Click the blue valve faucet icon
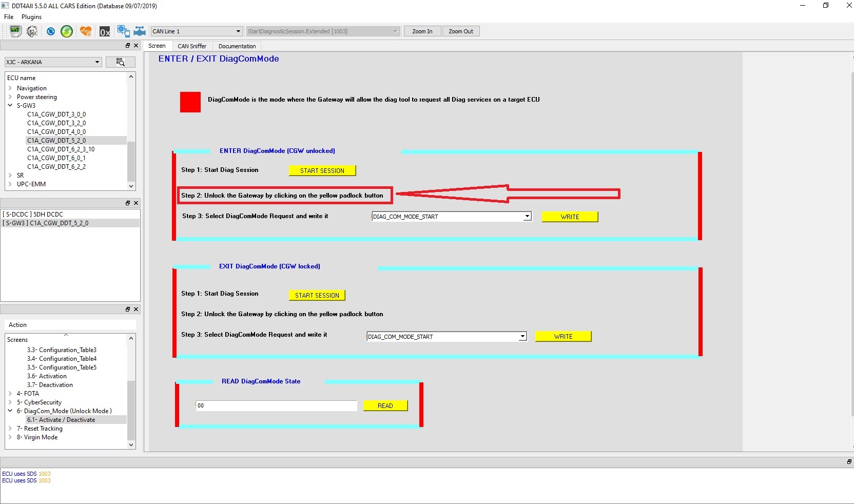This screenshot has height=504, width=854. click(x=140, y=31)
